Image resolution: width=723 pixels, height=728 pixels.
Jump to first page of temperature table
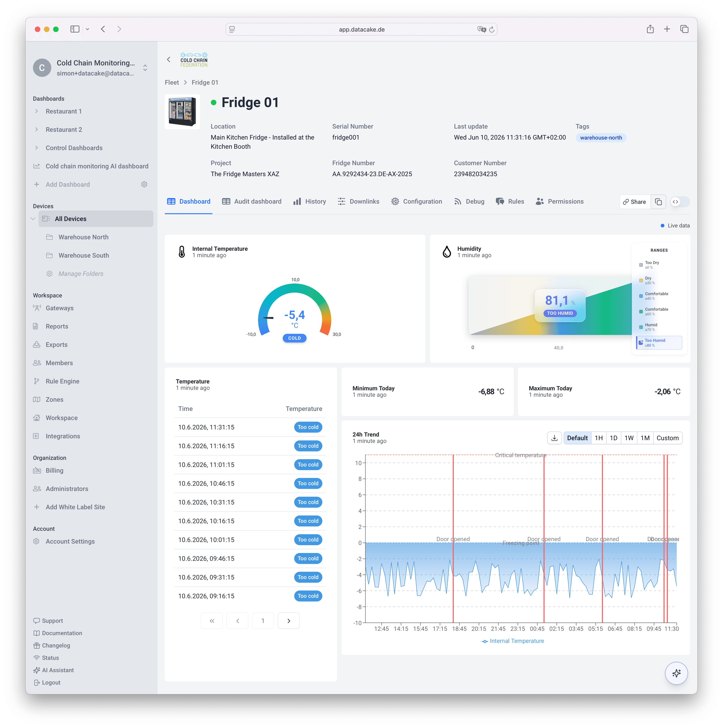pyautogui.click(x=212, y=621)
